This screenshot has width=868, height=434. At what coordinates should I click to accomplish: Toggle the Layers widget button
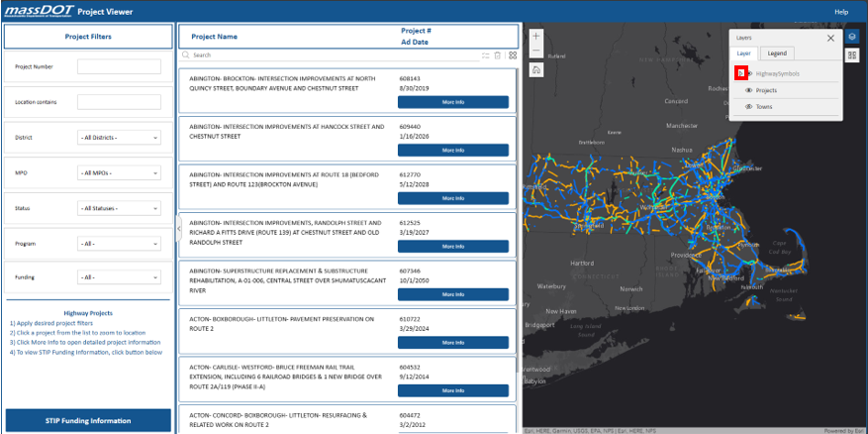point(852,37)
